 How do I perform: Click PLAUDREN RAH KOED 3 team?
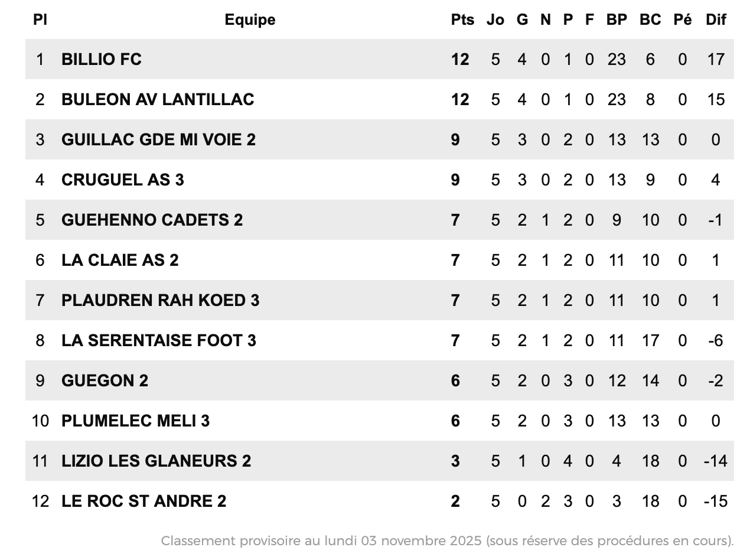[x=160, y=300]
